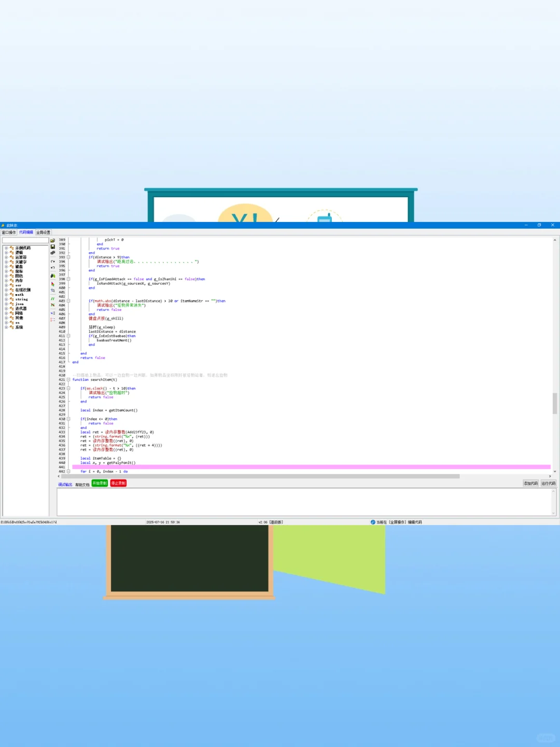Select the 内存 tree item
The image size is (560, 747).
pyautogui.click(x=19, y=281)
